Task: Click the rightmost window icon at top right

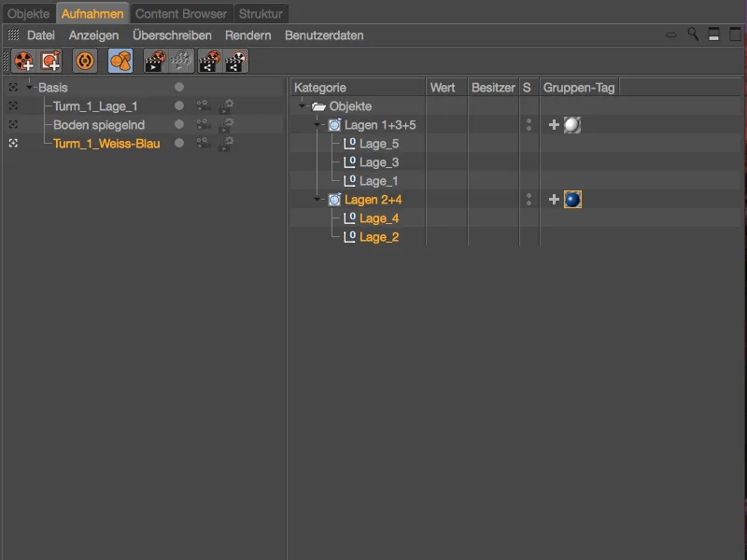Action: click(735, 34)
